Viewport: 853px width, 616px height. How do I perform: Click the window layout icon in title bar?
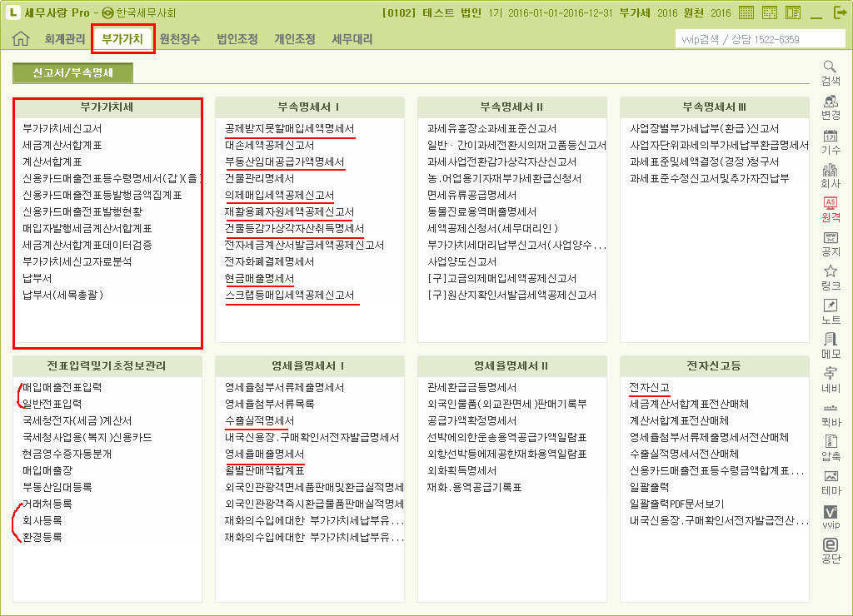pos(793,12)
